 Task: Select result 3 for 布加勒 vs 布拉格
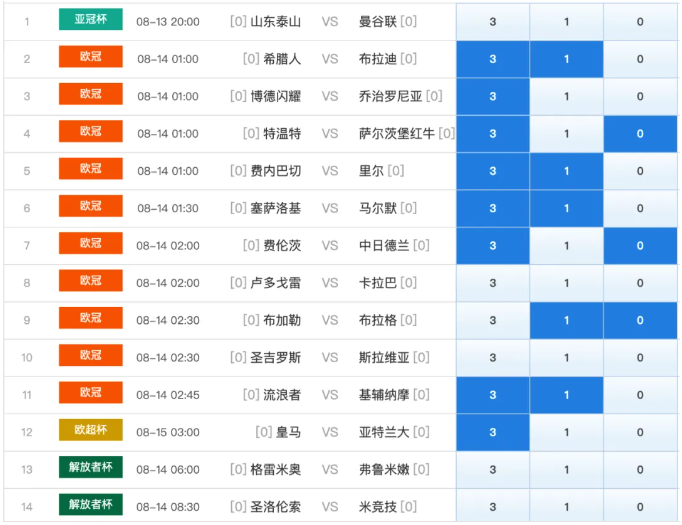point(493,321)
